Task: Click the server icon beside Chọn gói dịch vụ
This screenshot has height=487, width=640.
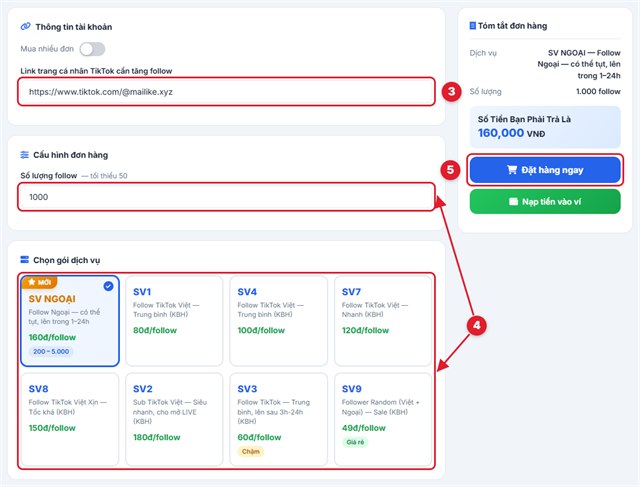Action: pyautogui.click(x=24, y=260)
